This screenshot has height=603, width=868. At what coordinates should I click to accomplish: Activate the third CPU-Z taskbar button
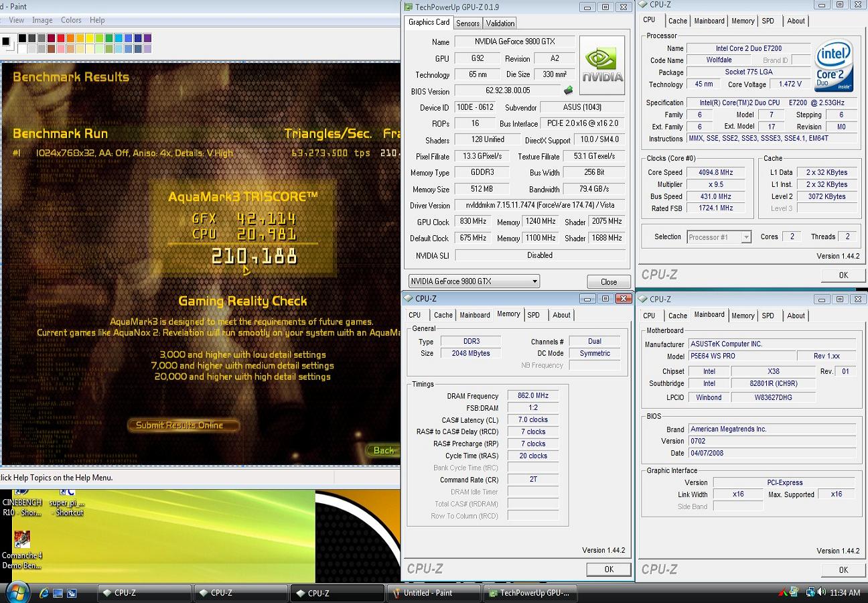[337, 593]
